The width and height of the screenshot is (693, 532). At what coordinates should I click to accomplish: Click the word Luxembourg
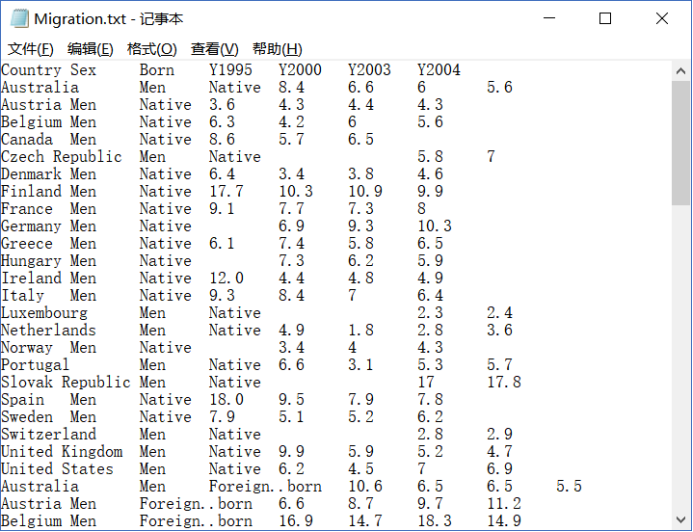click(x=44, y=313)
